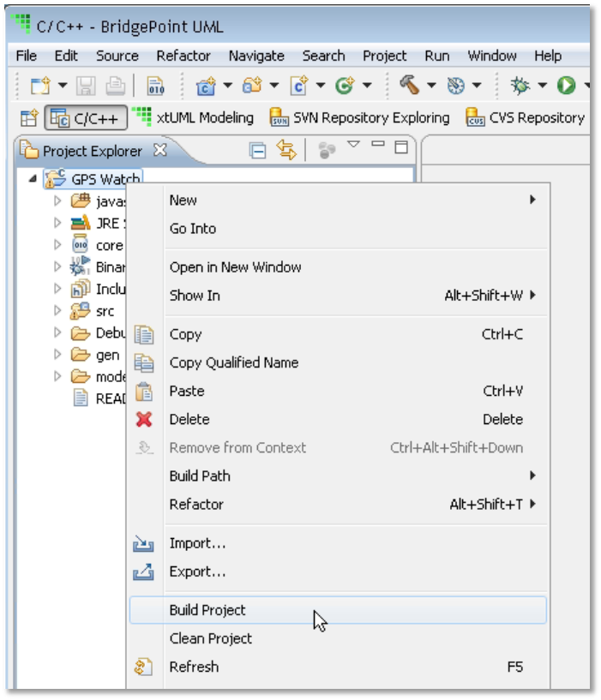601x700 pixels.
Task: Choose Copy Qualified Name in context menu
Action: click(x=338, y=362)
